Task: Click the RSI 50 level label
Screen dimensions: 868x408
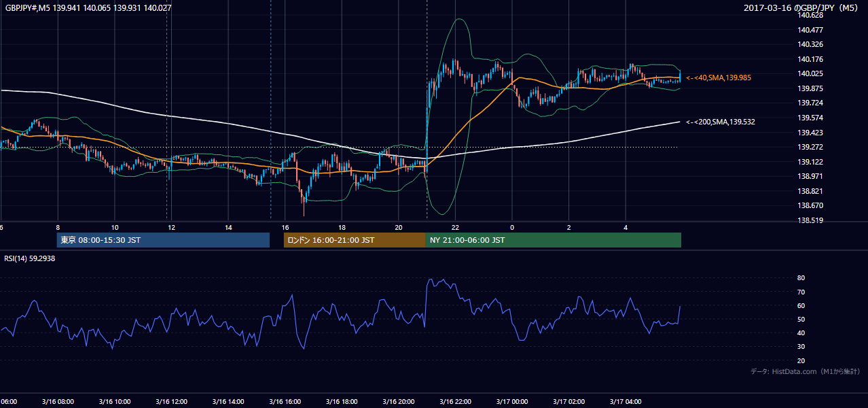Action: tap(801, 319)
